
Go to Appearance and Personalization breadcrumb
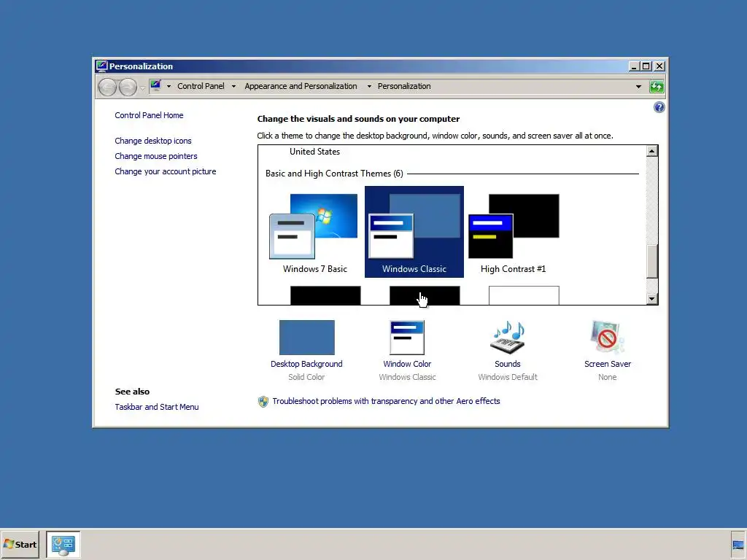coord(301,86)
